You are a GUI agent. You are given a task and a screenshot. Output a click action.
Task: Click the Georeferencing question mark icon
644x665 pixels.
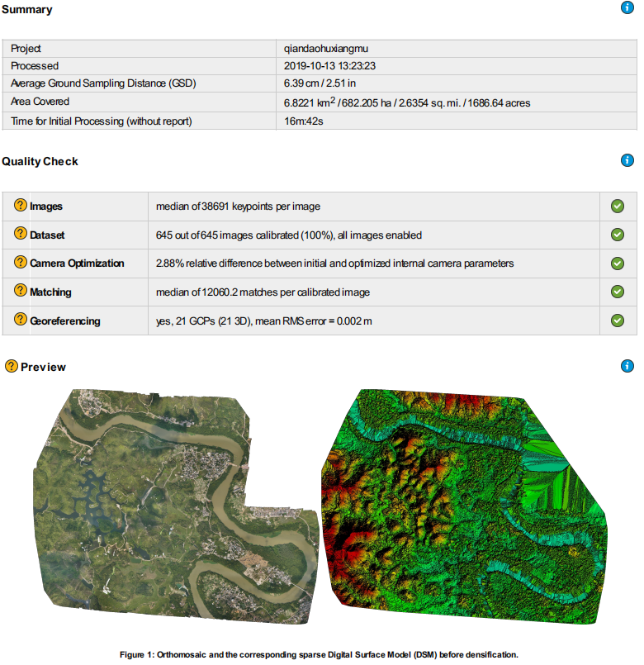click(x=21, y=320)
